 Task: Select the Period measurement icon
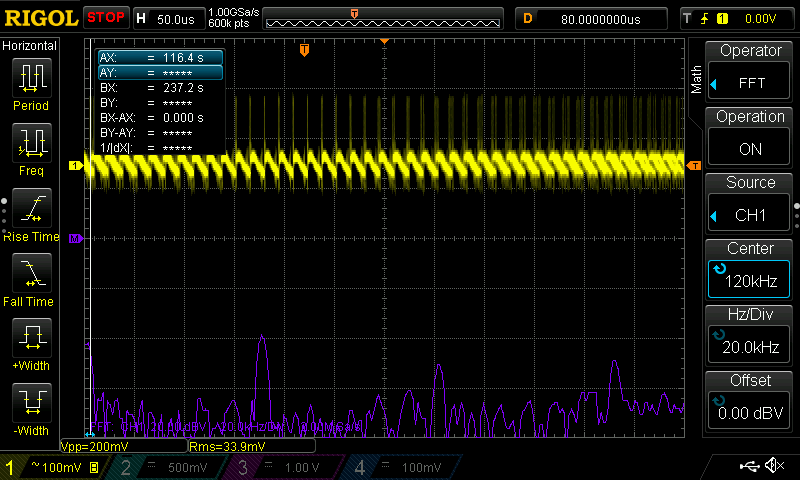click(31, 77)
